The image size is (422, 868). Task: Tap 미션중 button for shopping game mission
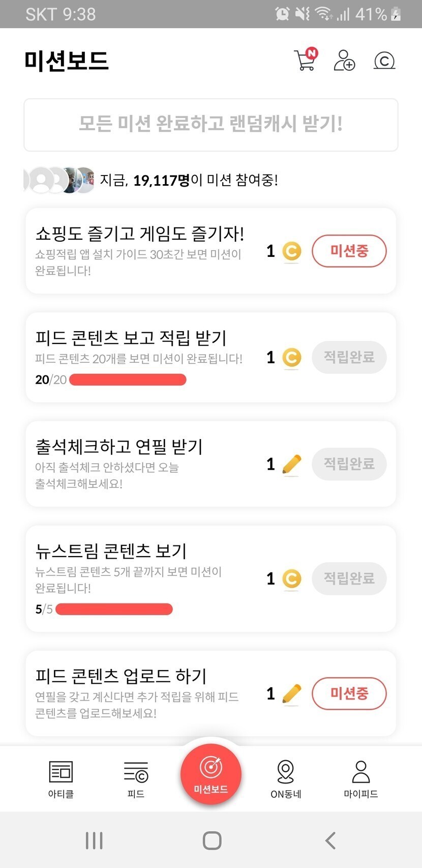(349, 251)
